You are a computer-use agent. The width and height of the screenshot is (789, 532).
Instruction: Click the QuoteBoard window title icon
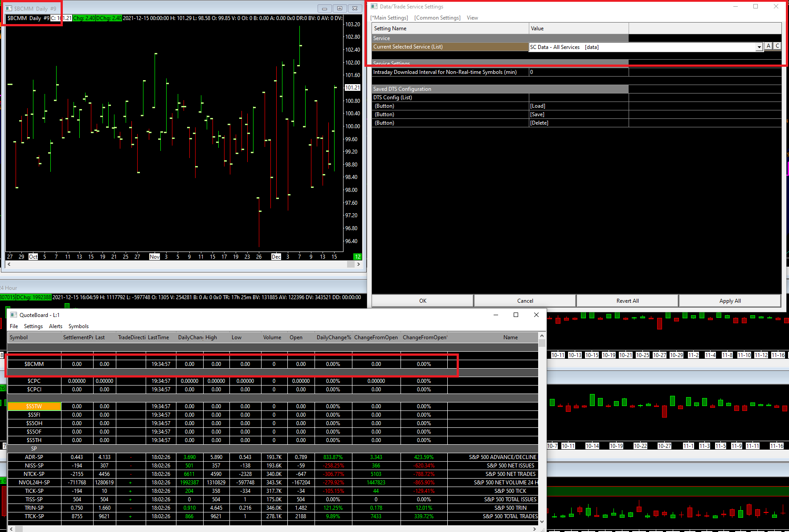tap(13, 315)
